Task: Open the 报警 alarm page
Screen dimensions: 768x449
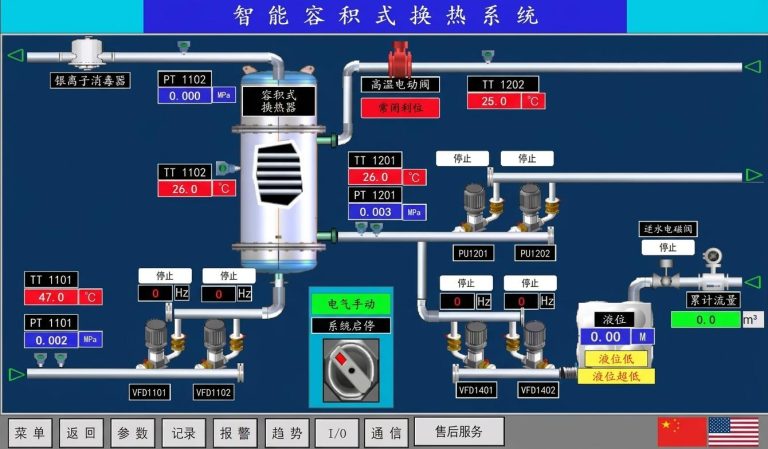Action: coord(235,433)
